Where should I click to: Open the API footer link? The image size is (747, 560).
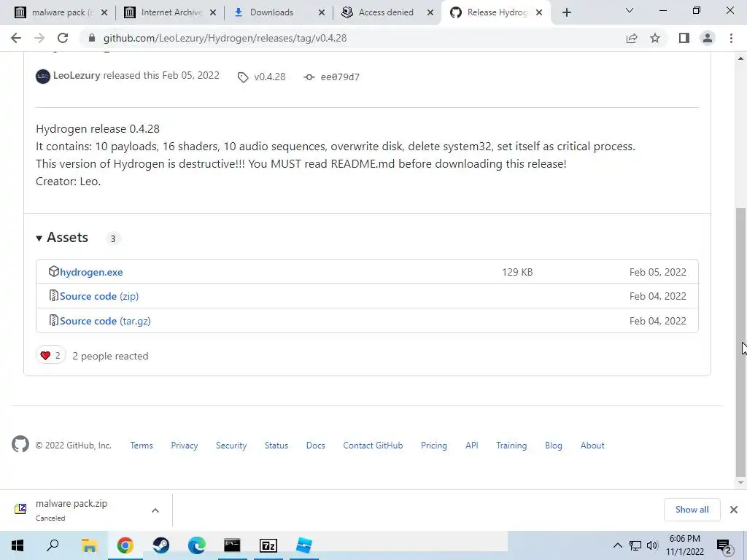[x=472, y=446]
